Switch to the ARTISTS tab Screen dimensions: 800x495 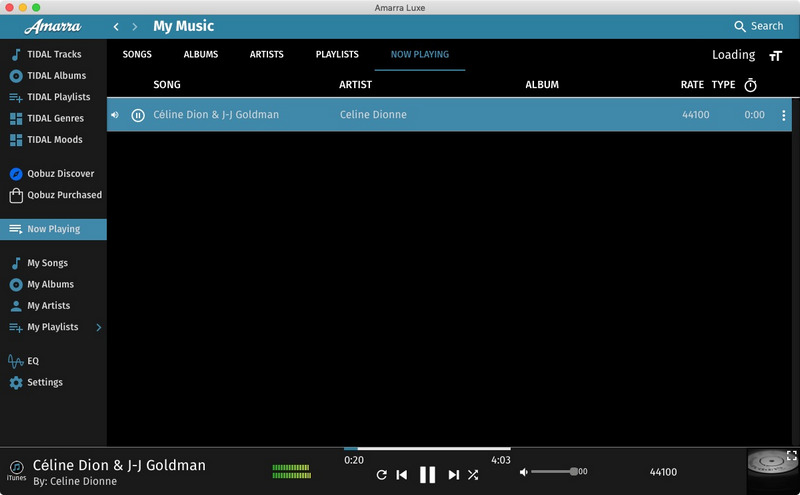266,54
